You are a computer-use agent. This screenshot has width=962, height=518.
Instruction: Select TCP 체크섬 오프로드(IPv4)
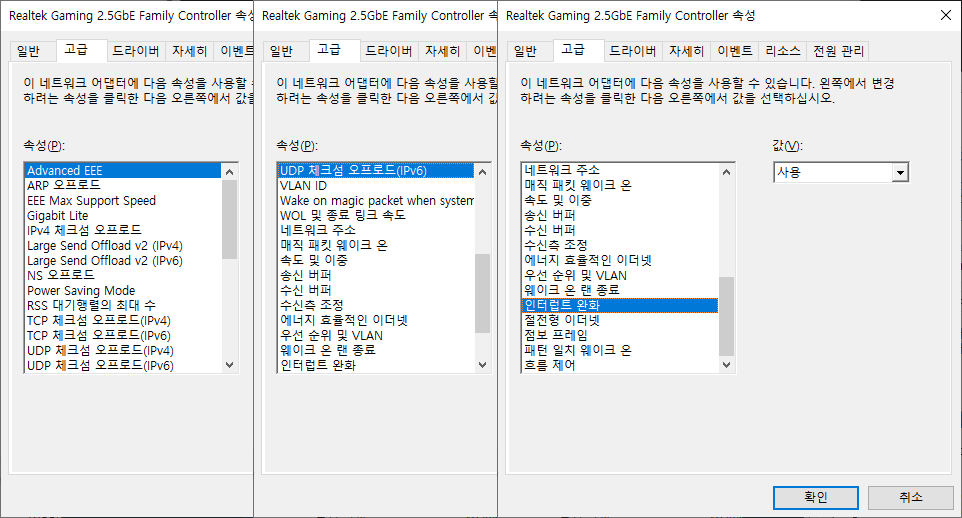point(123,320)
